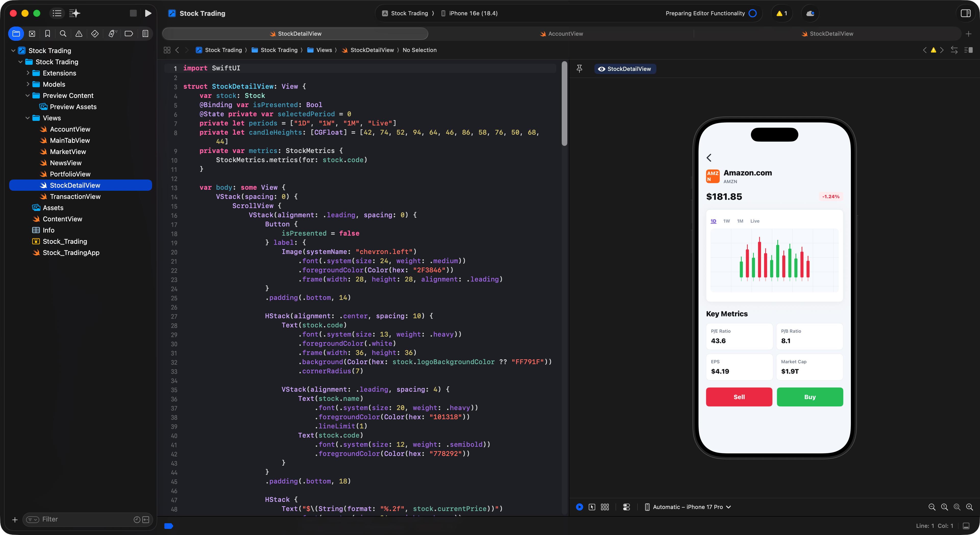Open canvas Device Settings toggle icon
The height and width of the screenshot is (535, 980).
[x=627, y=507]
